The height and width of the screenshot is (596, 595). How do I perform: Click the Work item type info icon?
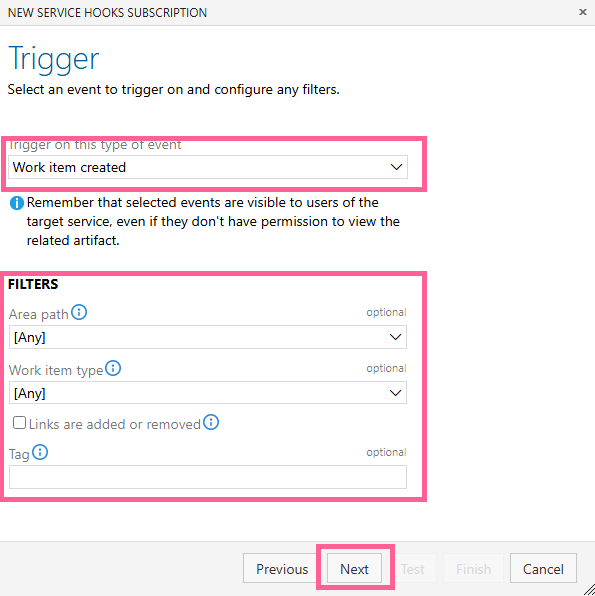113,368
